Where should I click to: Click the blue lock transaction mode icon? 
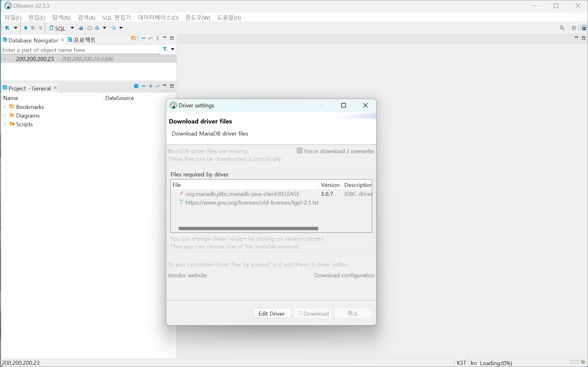pyautogui.click(x=81, y=28)
